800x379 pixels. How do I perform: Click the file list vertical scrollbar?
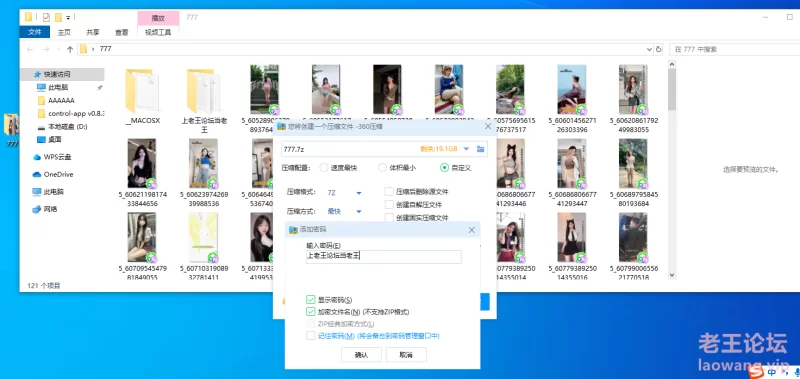(x=671, y=169)
